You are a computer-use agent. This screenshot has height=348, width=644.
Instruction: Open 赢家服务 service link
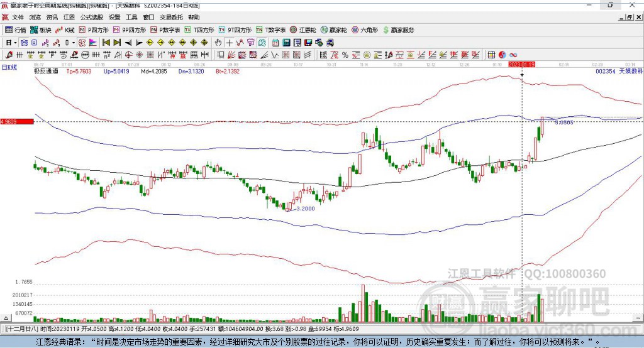coord(398,30)
